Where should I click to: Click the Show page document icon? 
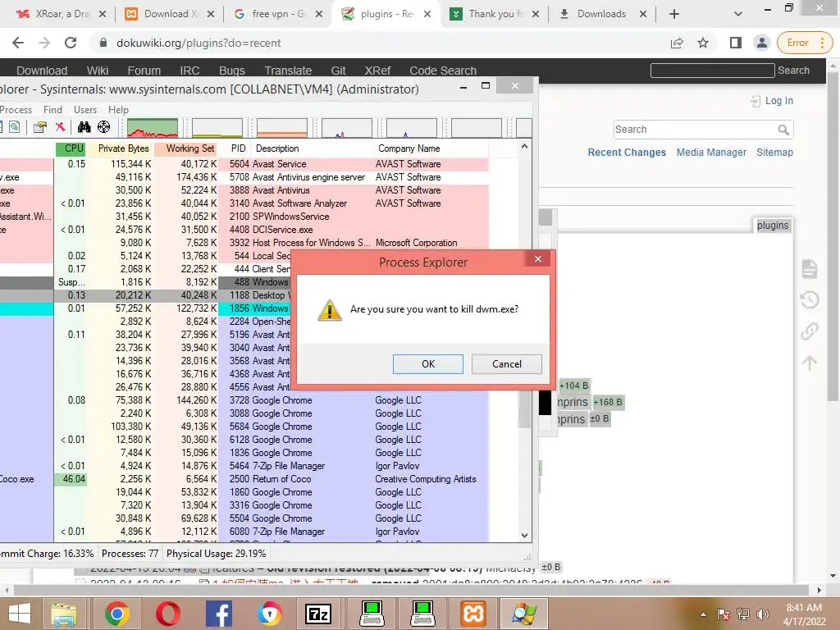click(809, 269)
